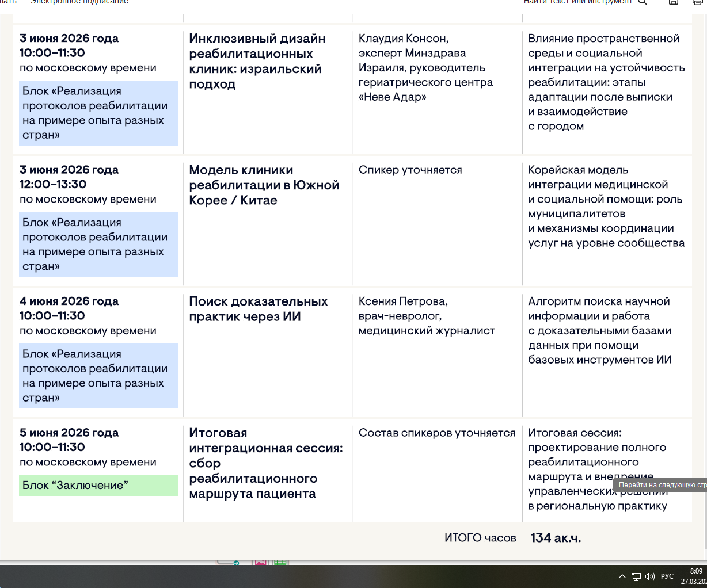Click the total 134 ак.ч. value
Viewport: 707px width, 588px height.
coord(556,538)
